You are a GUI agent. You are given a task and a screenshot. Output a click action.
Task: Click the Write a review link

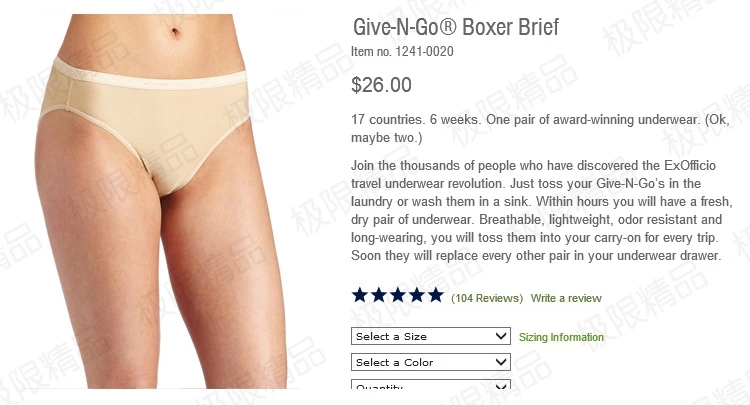tap(566, 298)
